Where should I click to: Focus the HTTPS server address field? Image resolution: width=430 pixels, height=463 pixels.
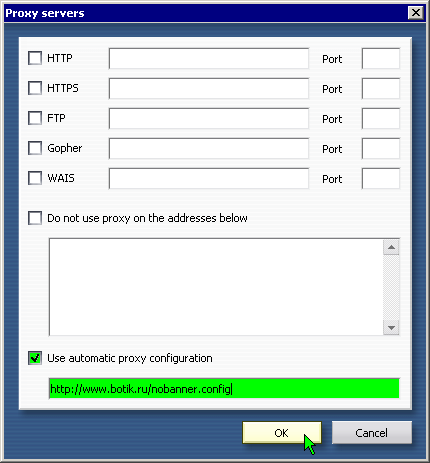[x=209, y=89]
